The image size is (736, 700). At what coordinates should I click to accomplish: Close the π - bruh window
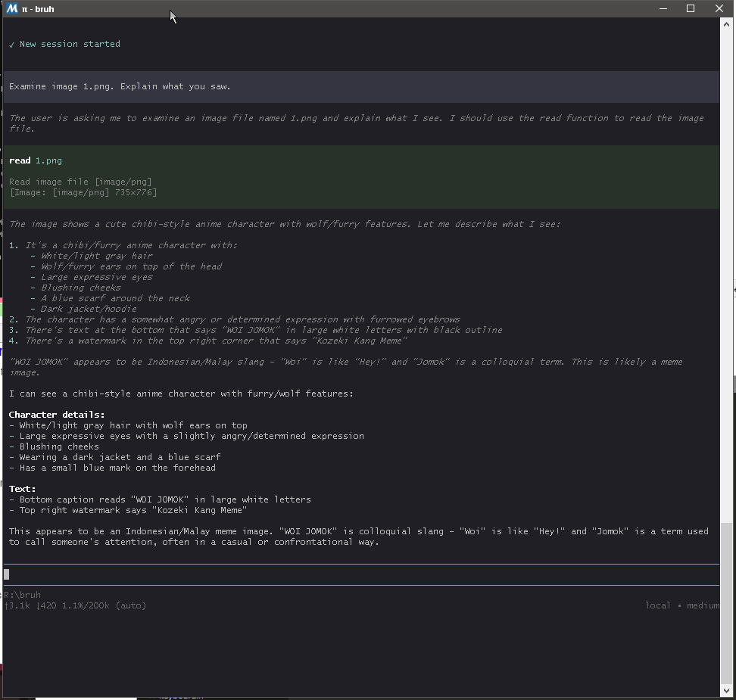pos(719,8)
